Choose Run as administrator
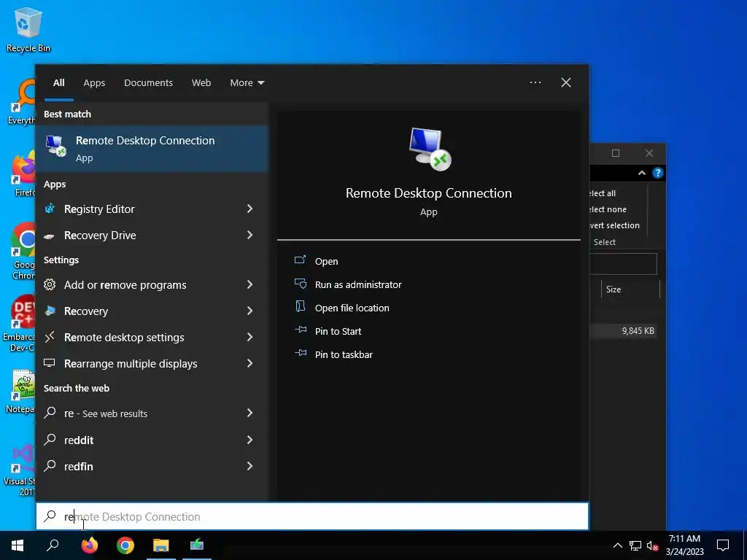 pos(358,285)
